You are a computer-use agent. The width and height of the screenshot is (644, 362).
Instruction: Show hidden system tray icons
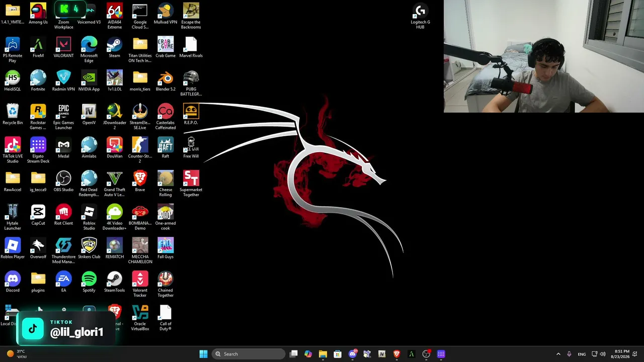[558, 354]
